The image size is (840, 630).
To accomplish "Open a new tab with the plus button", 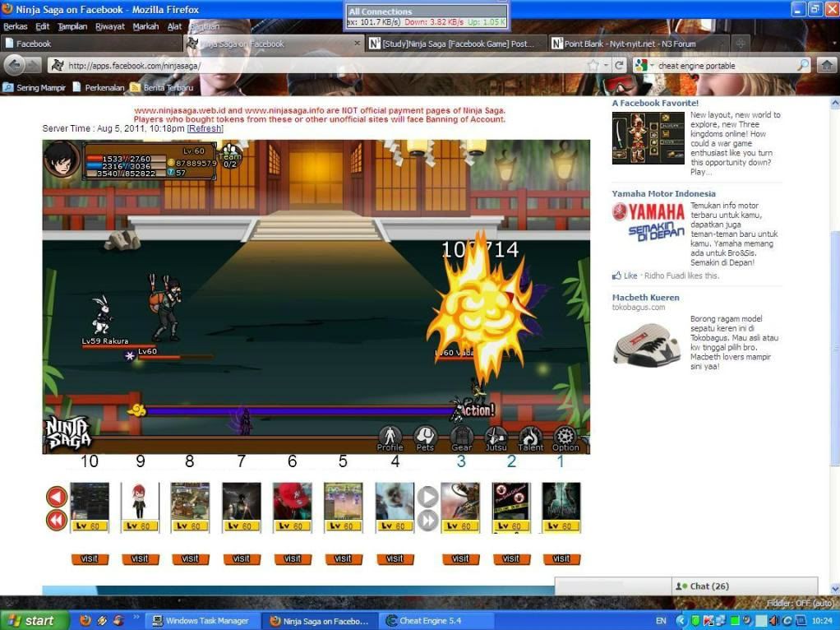I will coord(741,44).
